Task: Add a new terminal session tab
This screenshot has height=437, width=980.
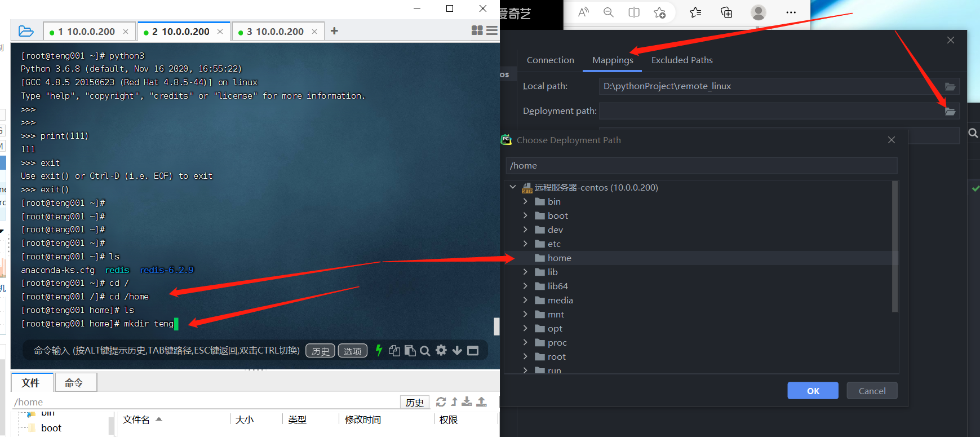Action: click(x=334, y=31)
